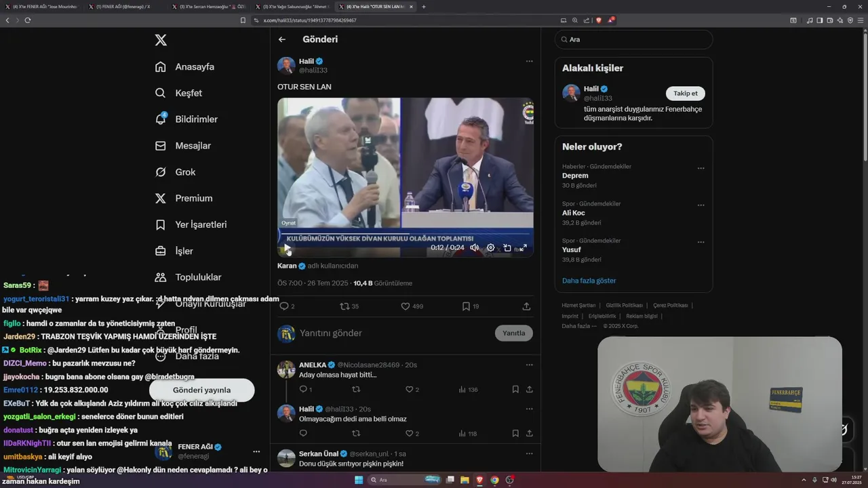868x488 pixels.
Task: Open File Explorer from the taskbar
Action: [x=465, y=480]
